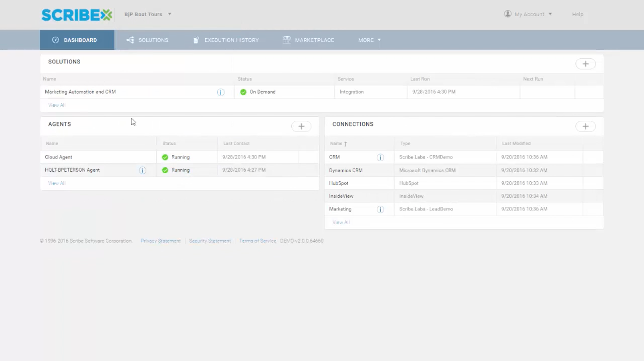This screenshot has height=361, width=644.
Task: Open the Terms of Service link
Action: pyautogui.click(x=257, y=241)
